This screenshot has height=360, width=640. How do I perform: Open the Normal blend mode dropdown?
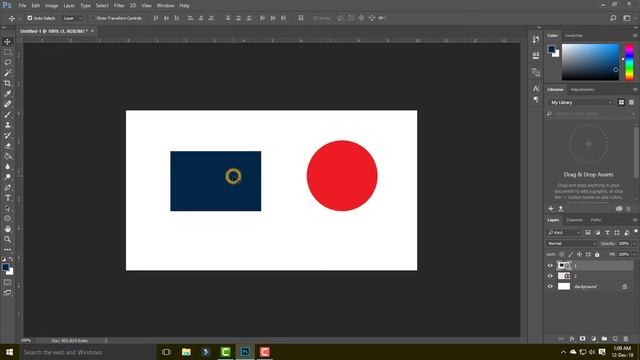[571, 244]
